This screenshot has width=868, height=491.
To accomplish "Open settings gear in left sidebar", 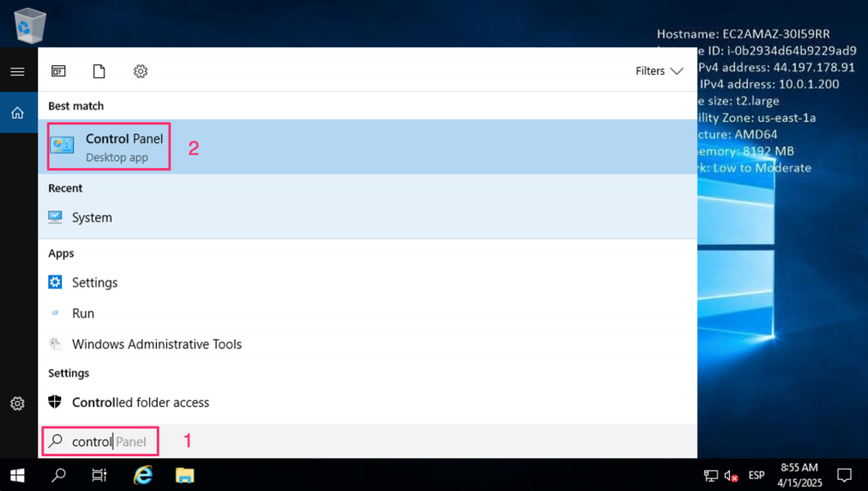I will pos(17,404).
